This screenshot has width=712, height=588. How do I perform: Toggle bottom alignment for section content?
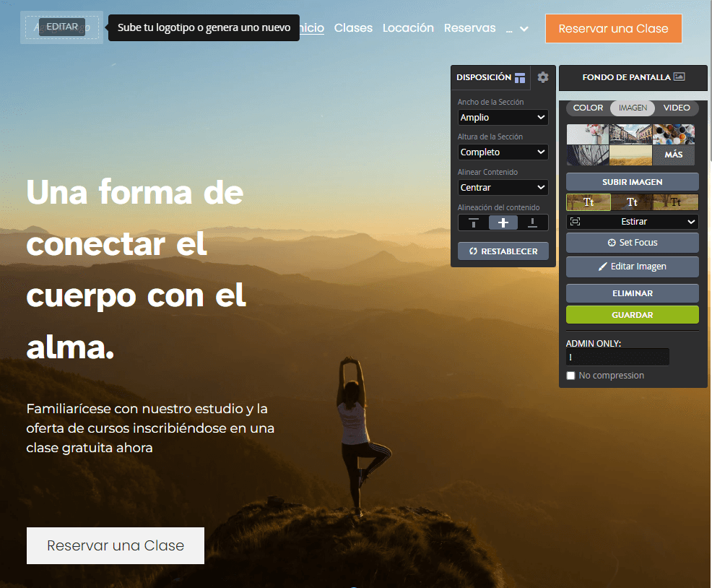[532, 222]
